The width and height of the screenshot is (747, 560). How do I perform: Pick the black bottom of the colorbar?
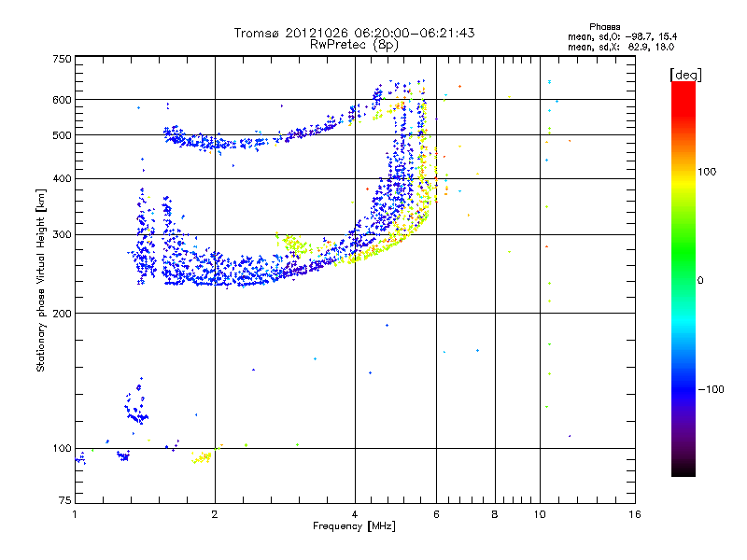coord(684,469)
